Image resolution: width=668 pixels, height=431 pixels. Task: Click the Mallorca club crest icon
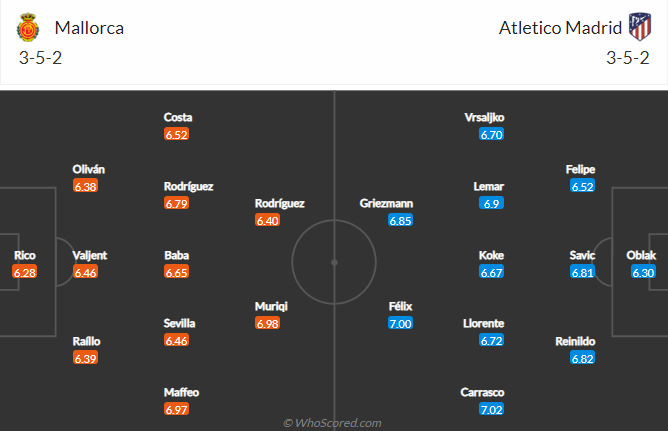(28, 28)
